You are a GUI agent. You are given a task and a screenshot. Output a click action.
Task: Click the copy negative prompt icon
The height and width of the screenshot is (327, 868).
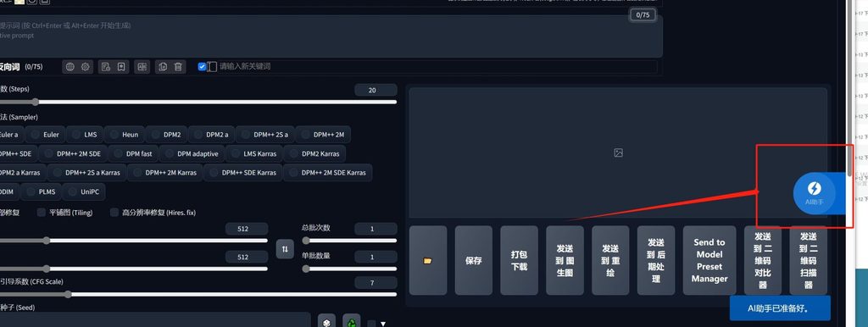coord(163,67)
